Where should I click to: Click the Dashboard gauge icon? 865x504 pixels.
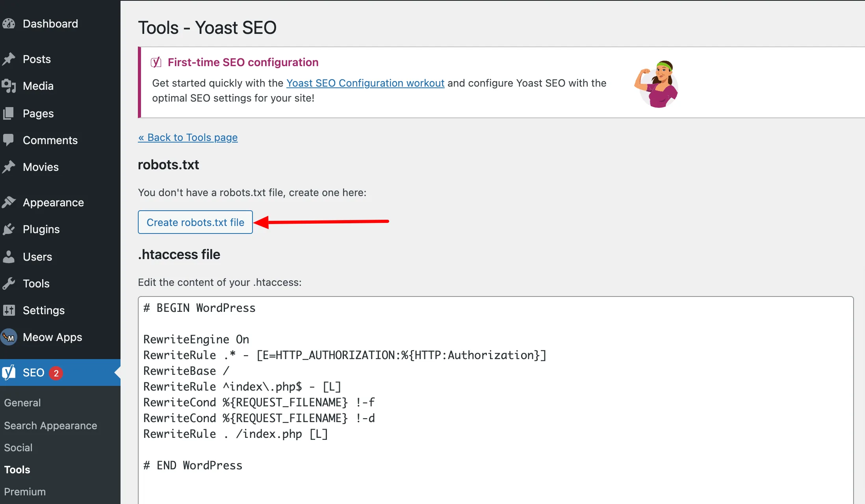[9, 24]
